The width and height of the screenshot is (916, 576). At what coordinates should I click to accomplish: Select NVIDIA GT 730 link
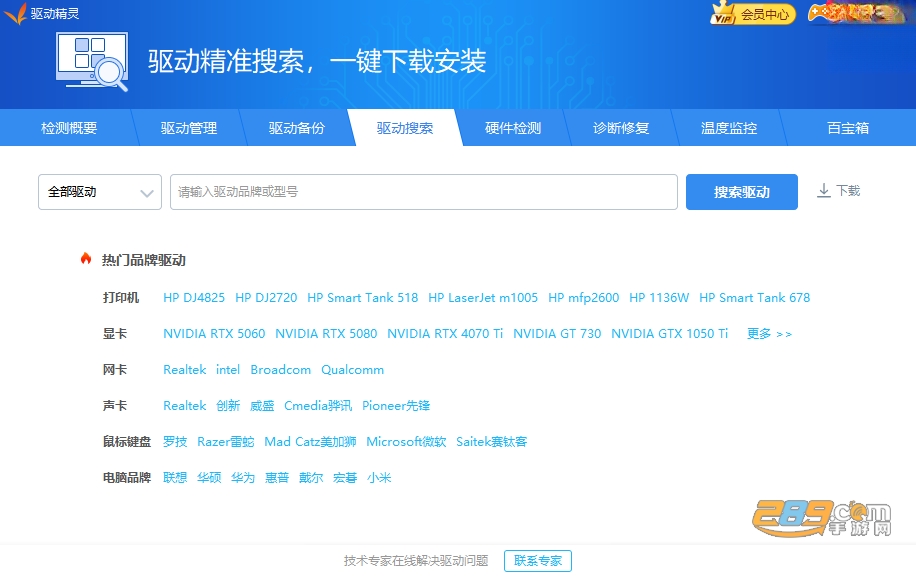coord(557,334)
